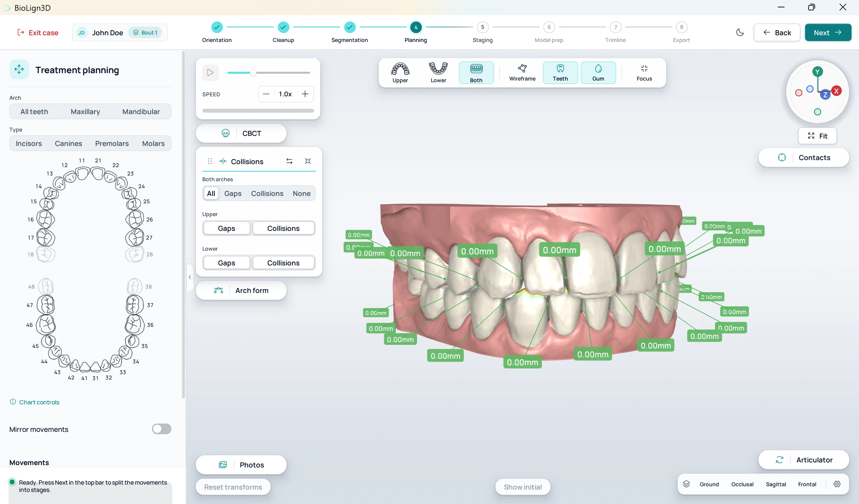Collapse the Collisions panel
This screenshot has height=504, width=859.
pyautogui.click(x=307, y=161)
